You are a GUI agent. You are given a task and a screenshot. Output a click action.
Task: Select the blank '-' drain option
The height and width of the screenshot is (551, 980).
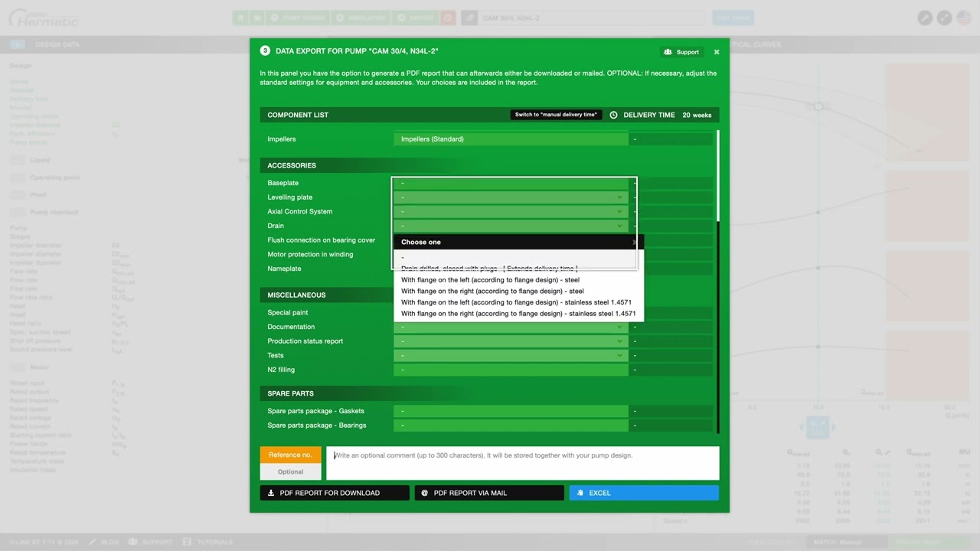point(518,257)
